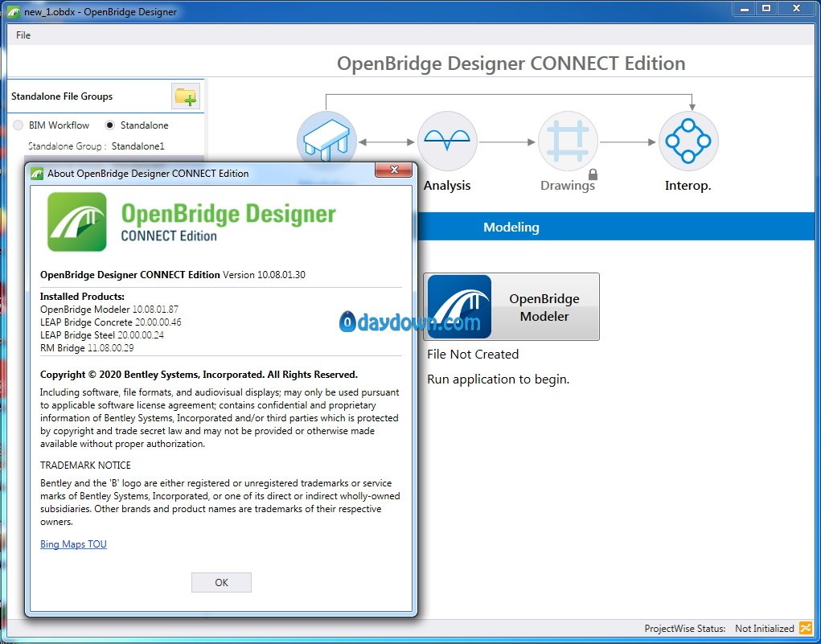
Task: Click 'File Not Created' text
Action: (x=473, y=355)
